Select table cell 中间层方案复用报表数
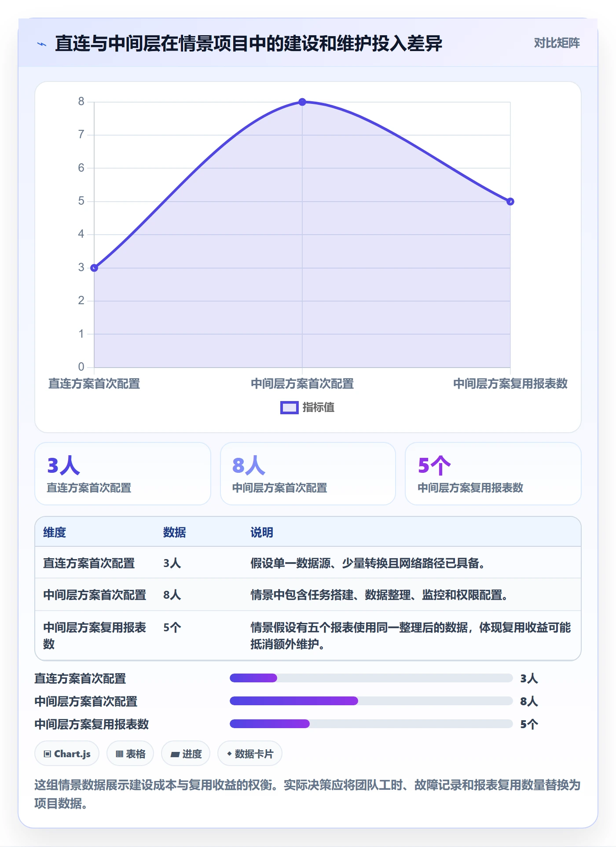Screen dimensions: 616x847 pyautogui.click(x=95, y=635)
